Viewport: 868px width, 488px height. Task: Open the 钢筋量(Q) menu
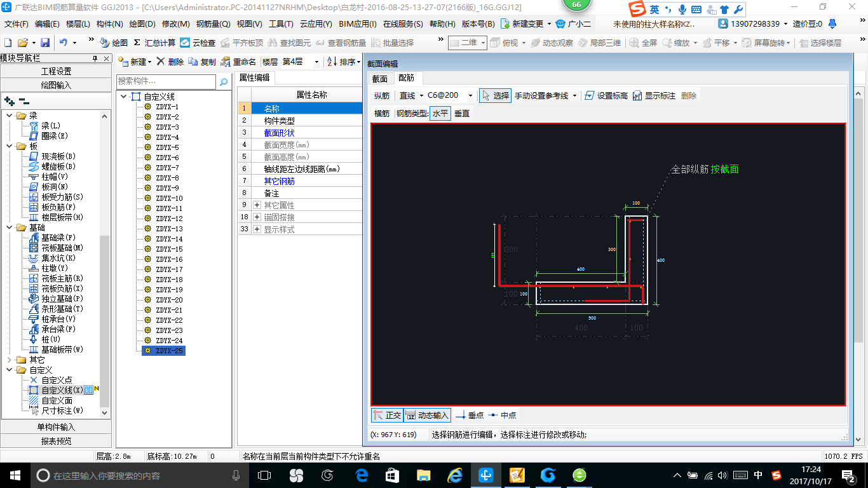click(x=213, y=24)
